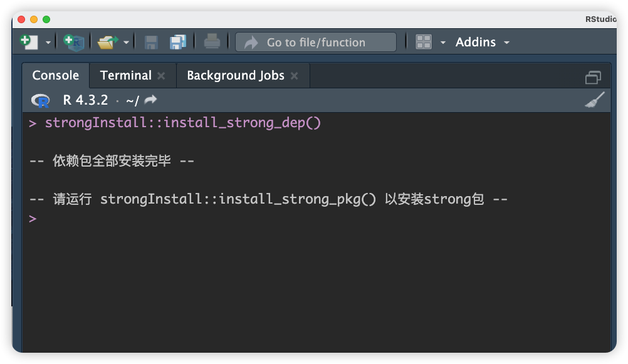Screen dimensions: 628x364
Task: Focus the Go to file/function field
Action: 316,42
